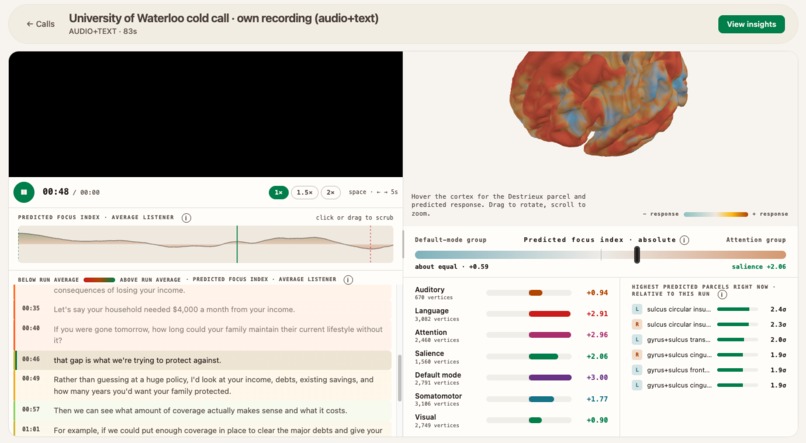Set playback speed to 1x
806x443 pixels.
tap(278, 192)
